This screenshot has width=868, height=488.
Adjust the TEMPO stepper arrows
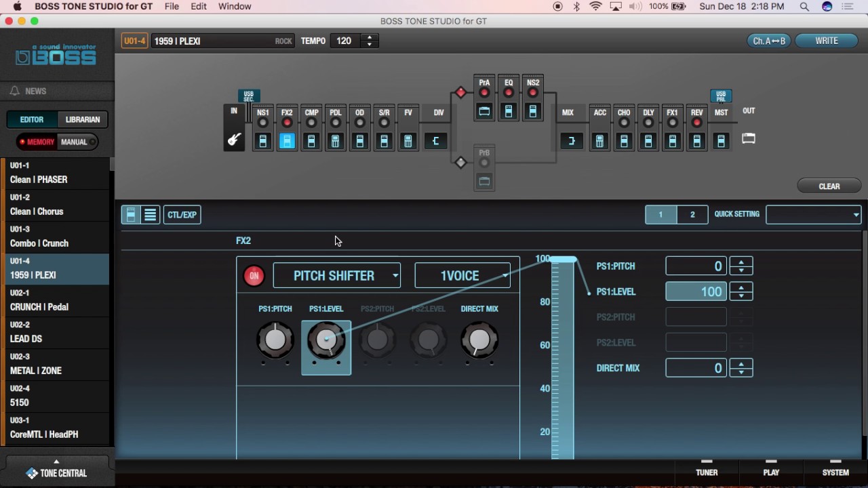tap(370, 41)
